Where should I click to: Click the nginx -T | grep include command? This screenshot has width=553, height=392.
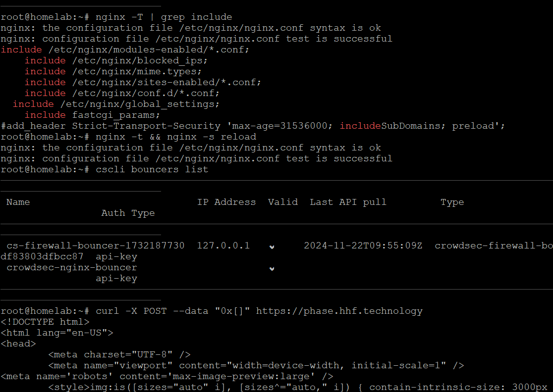point(164,17)
